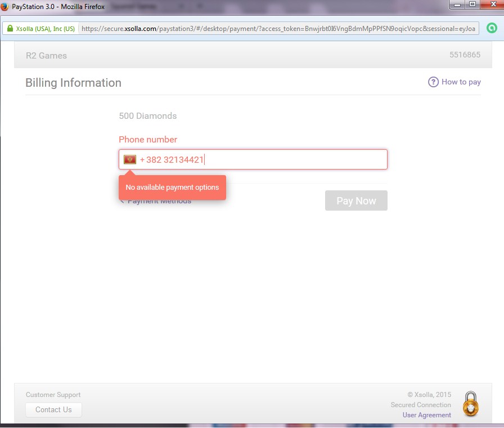Viewport: 504px width, 428px height.
Task: Click the question mark help icon
Action: (x=433, y=82)
